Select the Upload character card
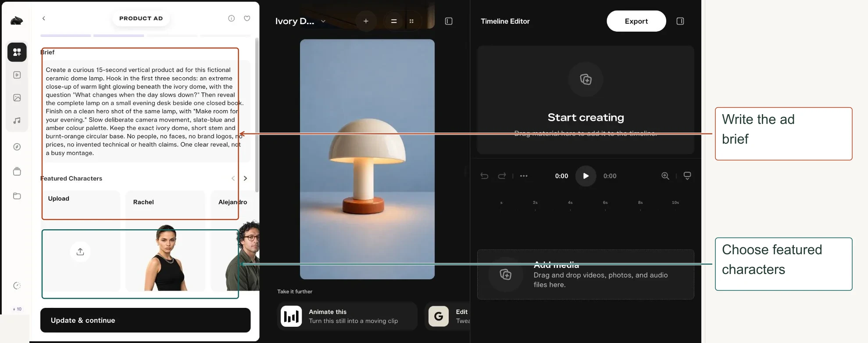The image size is (868, 343). (x=80, y=241)
